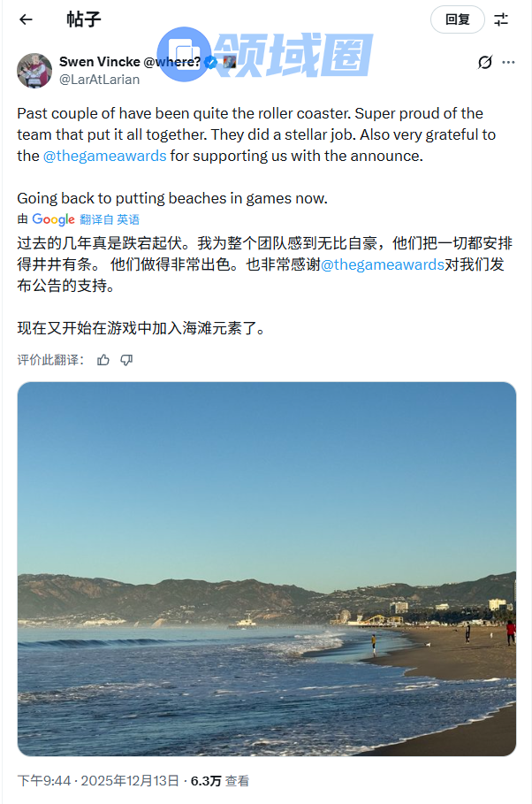Click the blue verified badge
The width and height of the screenshot is (532, 804).
pos(211,62)
